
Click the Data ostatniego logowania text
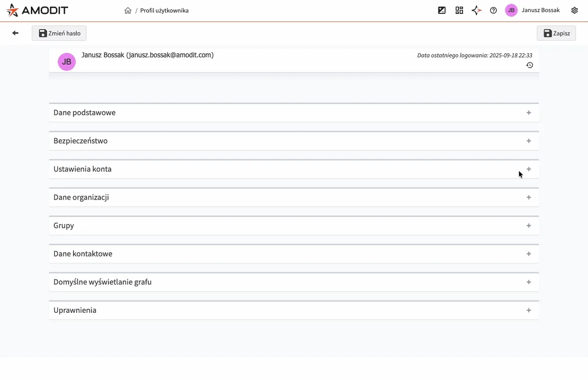point(475,56)
